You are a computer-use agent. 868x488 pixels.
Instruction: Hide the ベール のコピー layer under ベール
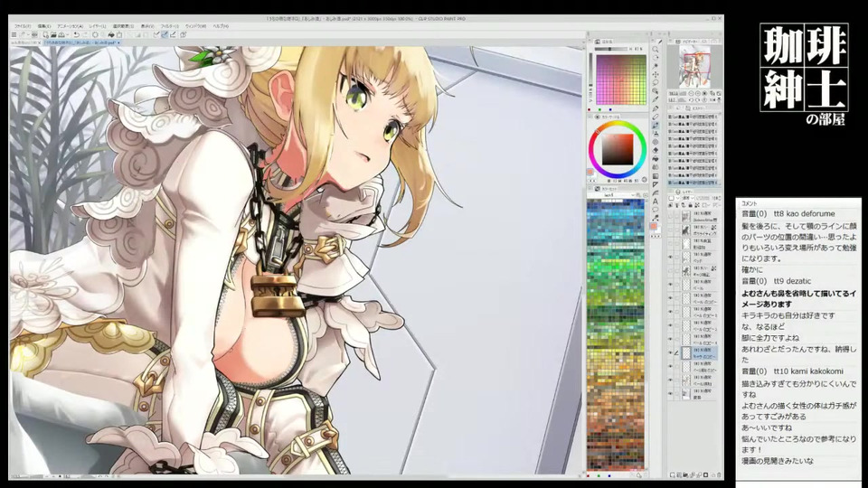point(670,297)
